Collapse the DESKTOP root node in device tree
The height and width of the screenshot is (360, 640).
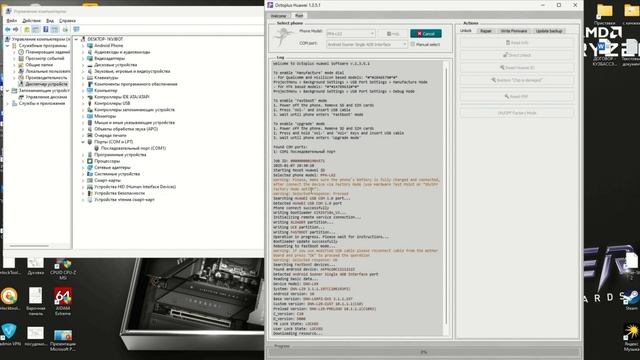(x=76, y=39)
